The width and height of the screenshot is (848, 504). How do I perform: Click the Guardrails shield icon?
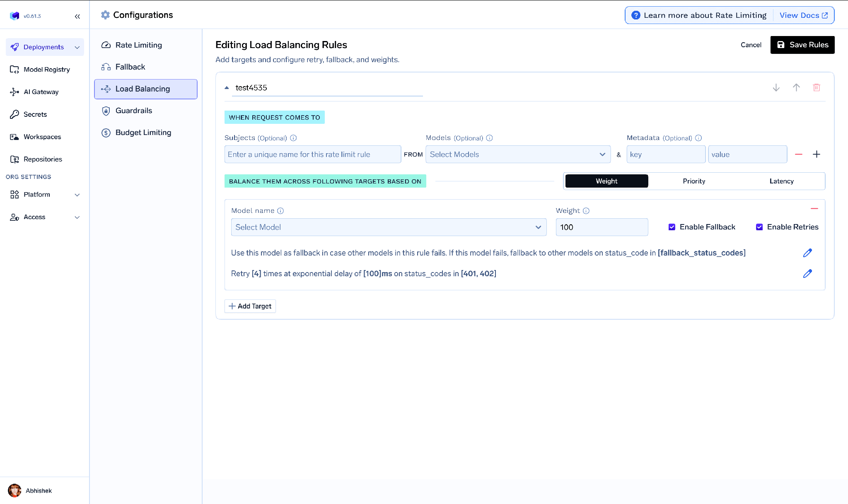[x=106, y=111]
